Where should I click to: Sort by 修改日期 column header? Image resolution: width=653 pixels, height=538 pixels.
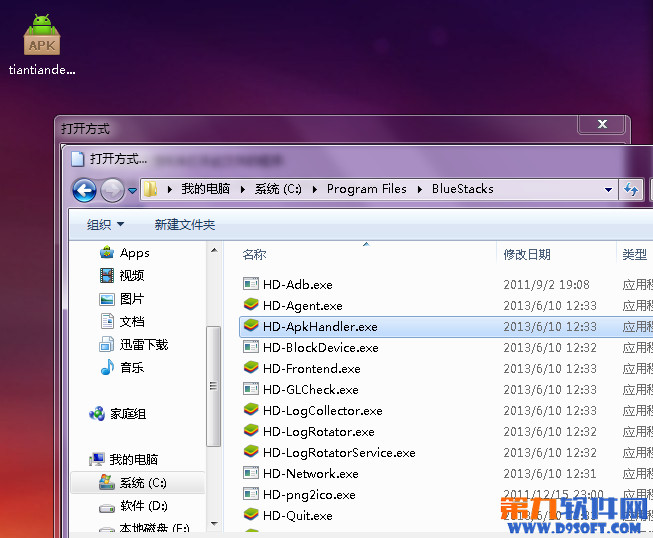[x=527, y=254]
